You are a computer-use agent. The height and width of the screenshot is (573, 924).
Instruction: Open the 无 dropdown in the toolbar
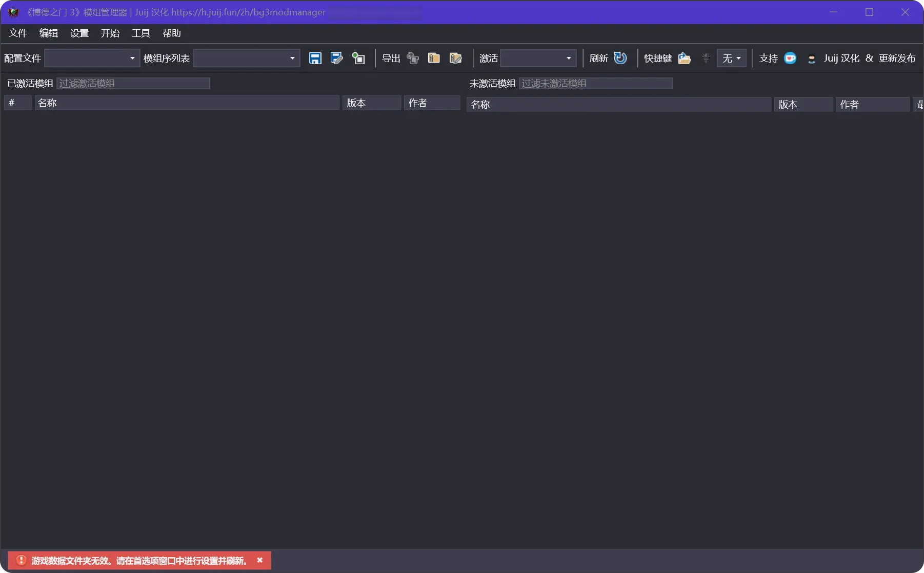pyautogui.click(x=731, y=58)
